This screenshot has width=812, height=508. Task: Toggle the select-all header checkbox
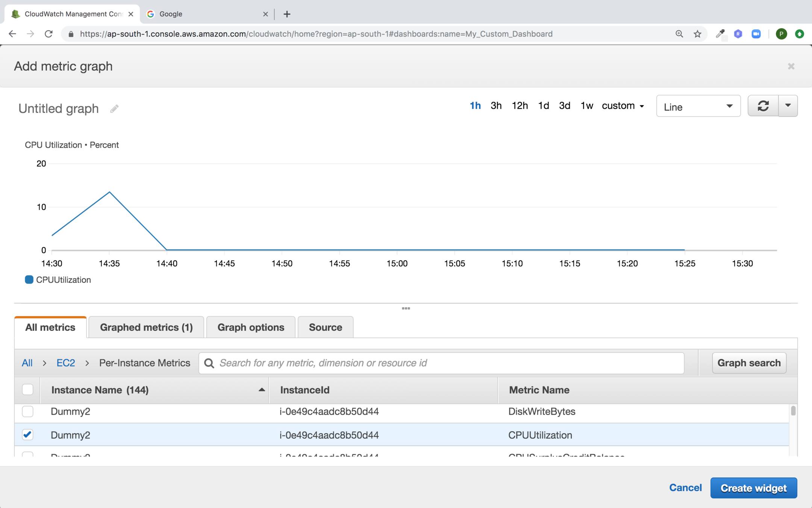[27, 389]
